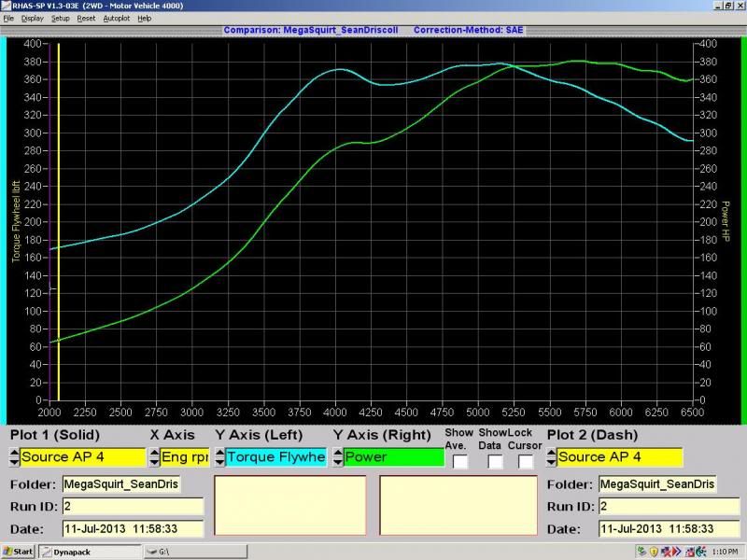Screen dimensions: 747x560
Task: Click spinner arrows beside Plot 2 Source
Action: pos(551,457)
